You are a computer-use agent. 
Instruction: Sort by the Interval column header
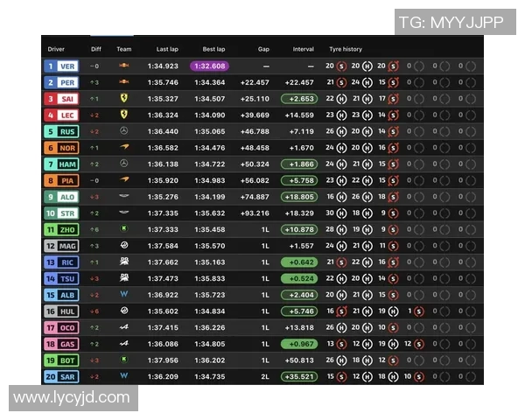click(304, 49)
